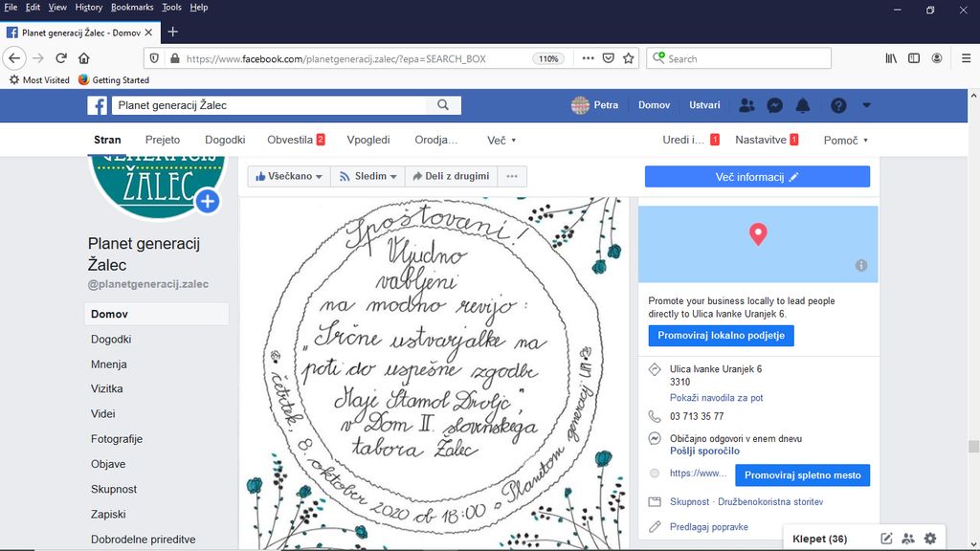Viewport: 980px width, 551px height.
Task: Open the friend requests icon
Action: (x=747, y=105)
